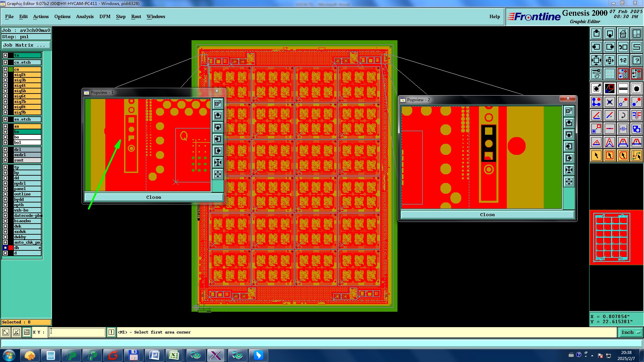Choose the rectangle selection arrow tool
This screenshot has height=362, width=644.
point(609,156)
